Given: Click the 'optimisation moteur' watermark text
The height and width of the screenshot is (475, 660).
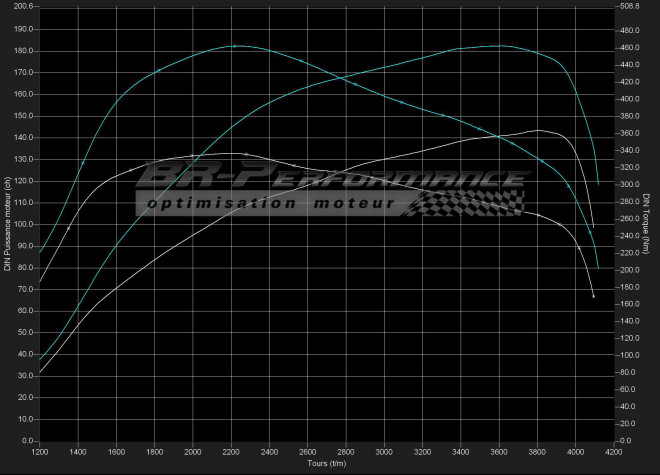Looking at the screenshot, I should (270, 203).
